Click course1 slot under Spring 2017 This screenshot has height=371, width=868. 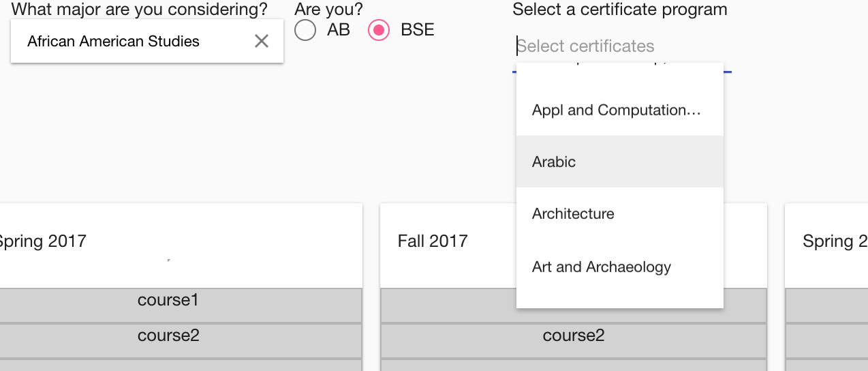tap(168, 301)
